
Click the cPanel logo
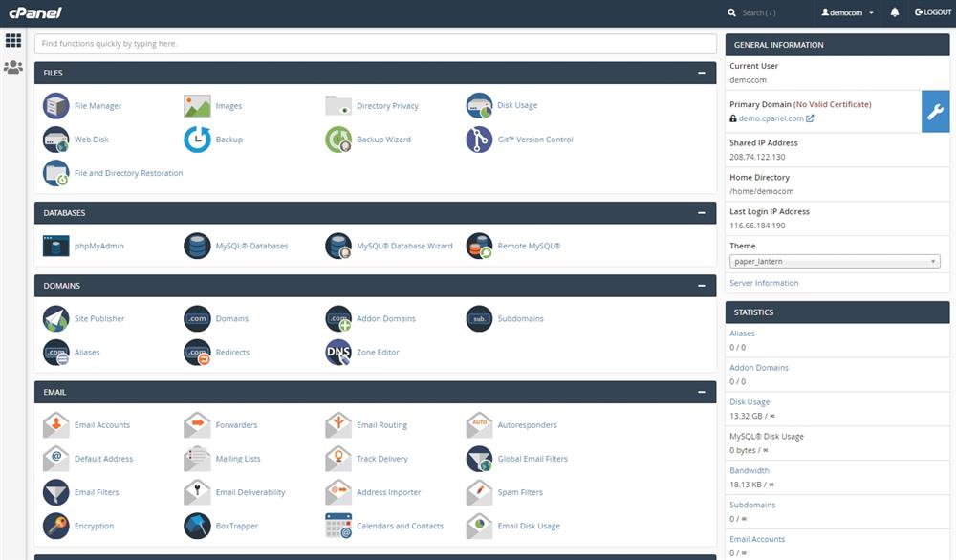click(x=35, y=12)
